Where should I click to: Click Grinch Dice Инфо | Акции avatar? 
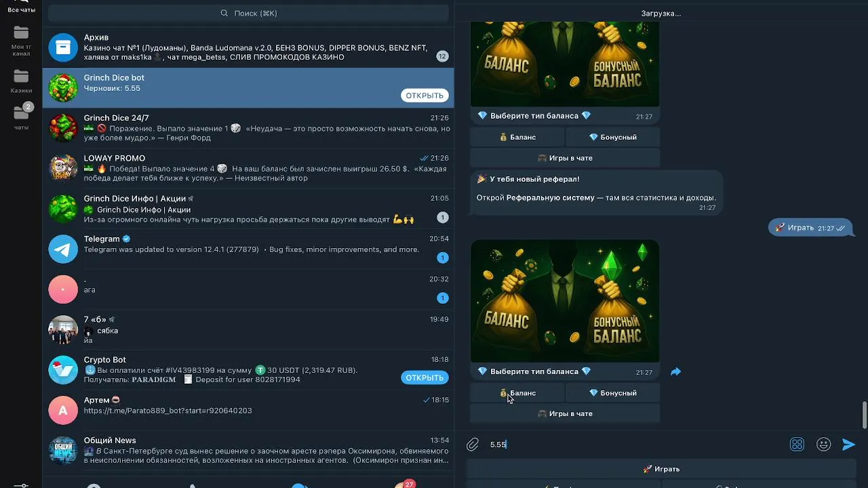click(63, 208)
